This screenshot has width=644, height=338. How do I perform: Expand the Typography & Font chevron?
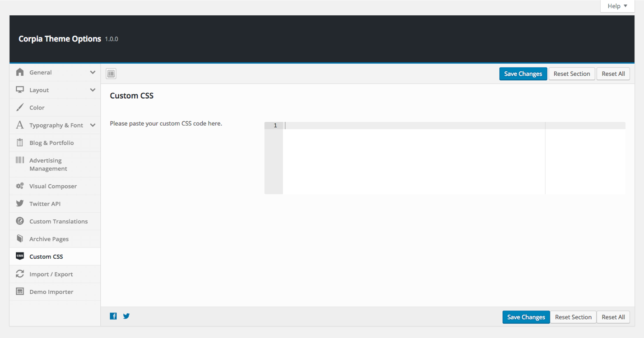click(93, 125)
